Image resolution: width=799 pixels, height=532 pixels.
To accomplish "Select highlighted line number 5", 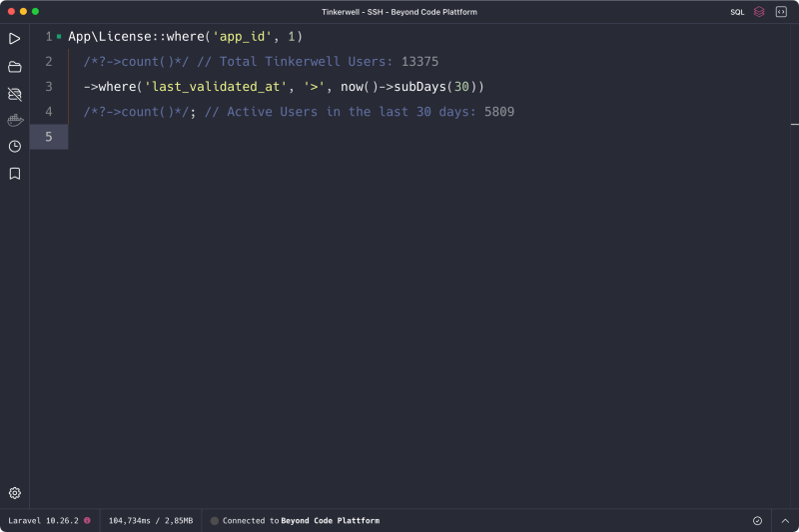I will pyautogui.click(x=48, y=137).
